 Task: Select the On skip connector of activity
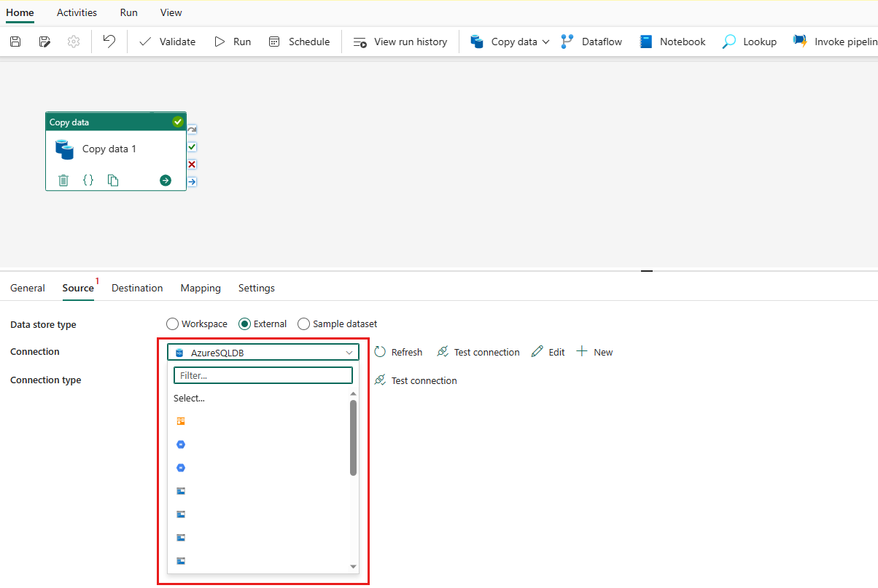(192, 130)
